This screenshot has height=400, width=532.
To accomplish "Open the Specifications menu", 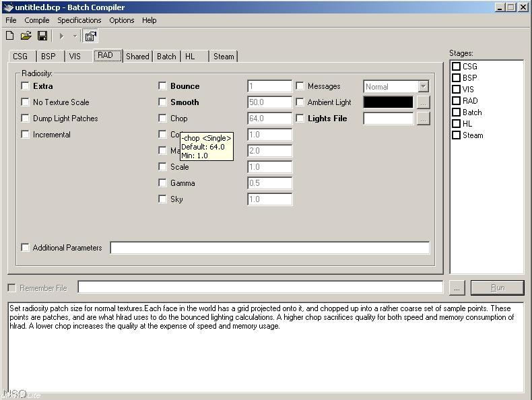I will point(79,20).
